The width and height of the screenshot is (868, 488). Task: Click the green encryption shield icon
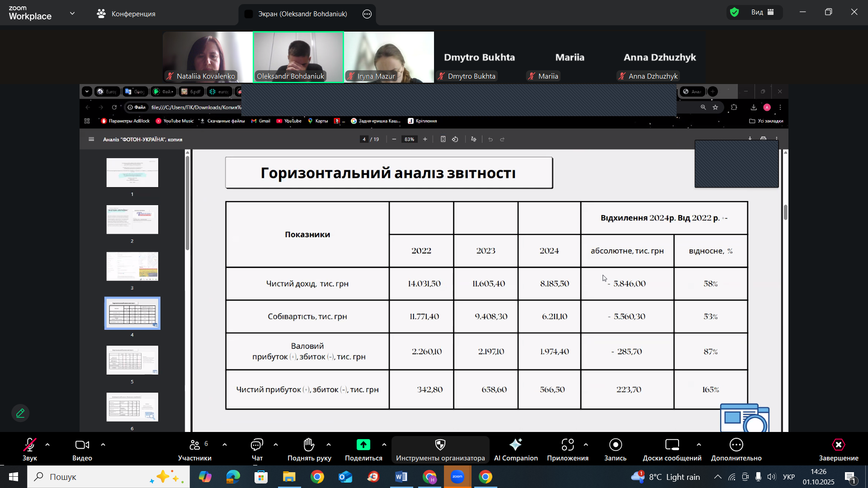point(735,12)
